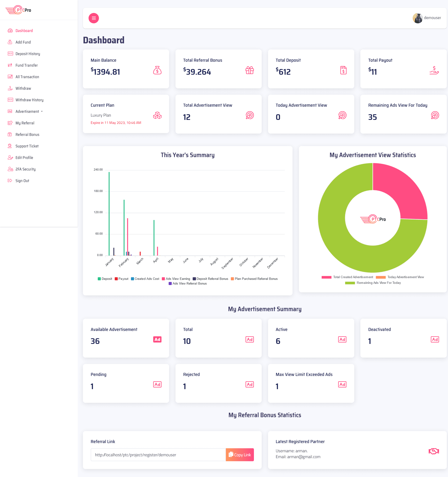
Task: Click the handshake icon in Latest Registered Partner
Action: pos(434,451)
